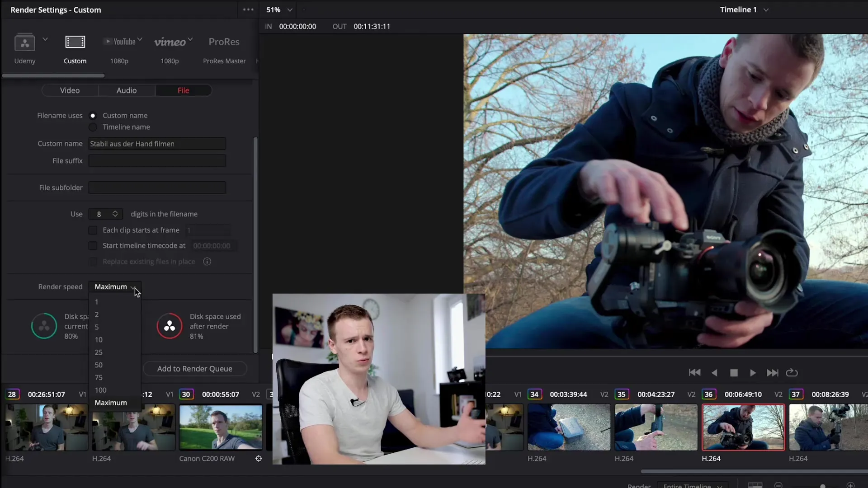
Task: Click the target icon on Canon C200 RAW clip
Action: pyautogui.click(x=259, y=459)
